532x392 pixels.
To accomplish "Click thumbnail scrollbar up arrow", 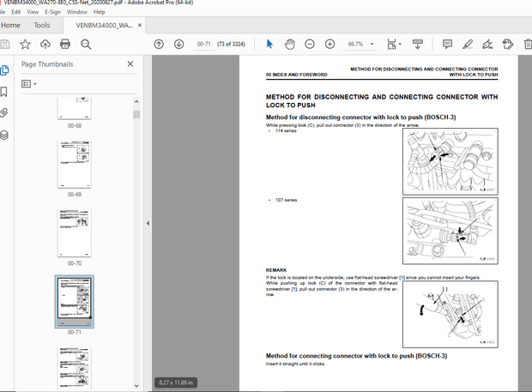I will (x=136, y=101).
